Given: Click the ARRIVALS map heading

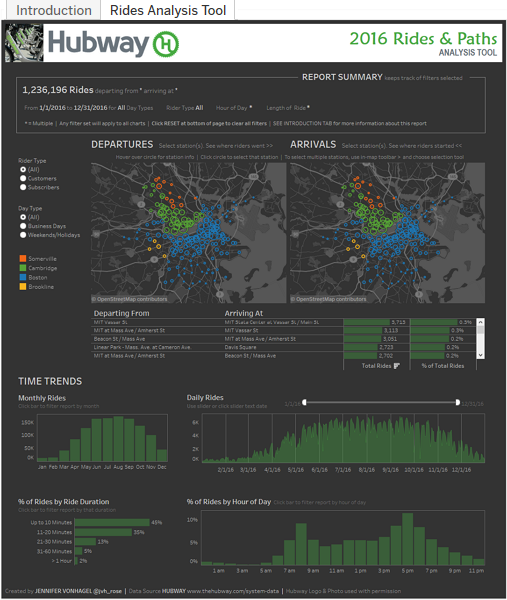Looking at the screenshot, I should pos(313,145).
